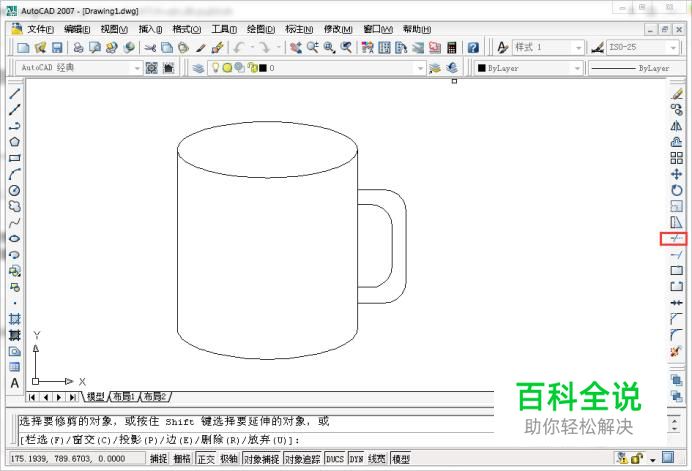Select the Rectangle draw tool
Image resolution: width=692 pixels, height=471 pixels.
tap(15, 158)
